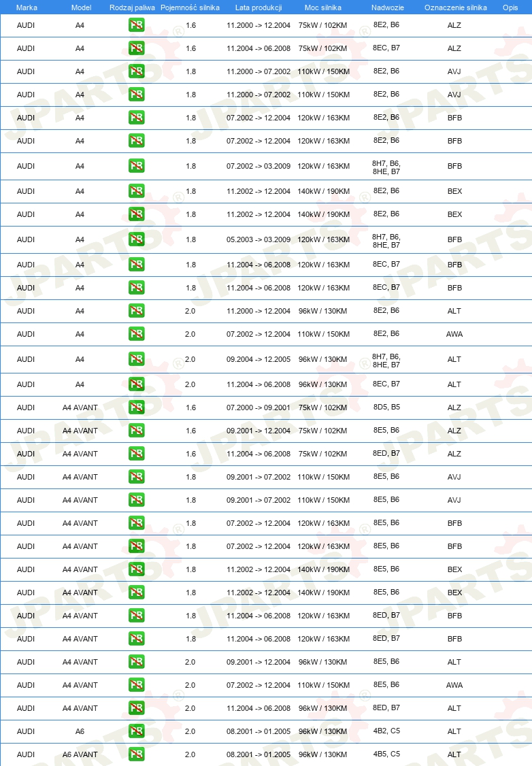Click the '4B5, C5' body code cell

[x=386, y=754]
